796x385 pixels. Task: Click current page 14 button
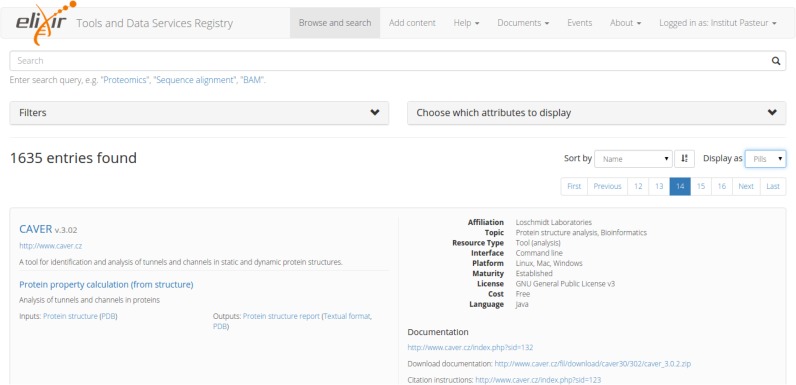tap(680, 186)
